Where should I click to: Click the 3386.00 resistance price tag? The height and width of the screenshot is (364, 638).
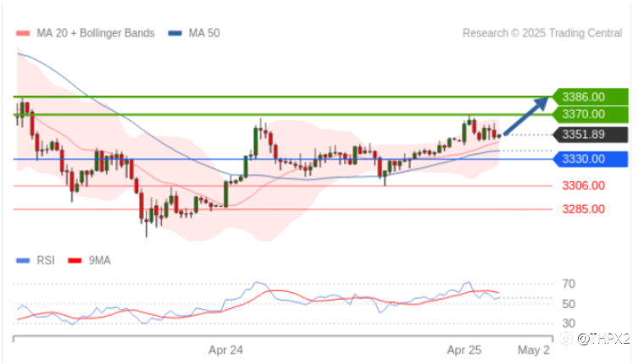pyautogui.click(x=590, y=97)
